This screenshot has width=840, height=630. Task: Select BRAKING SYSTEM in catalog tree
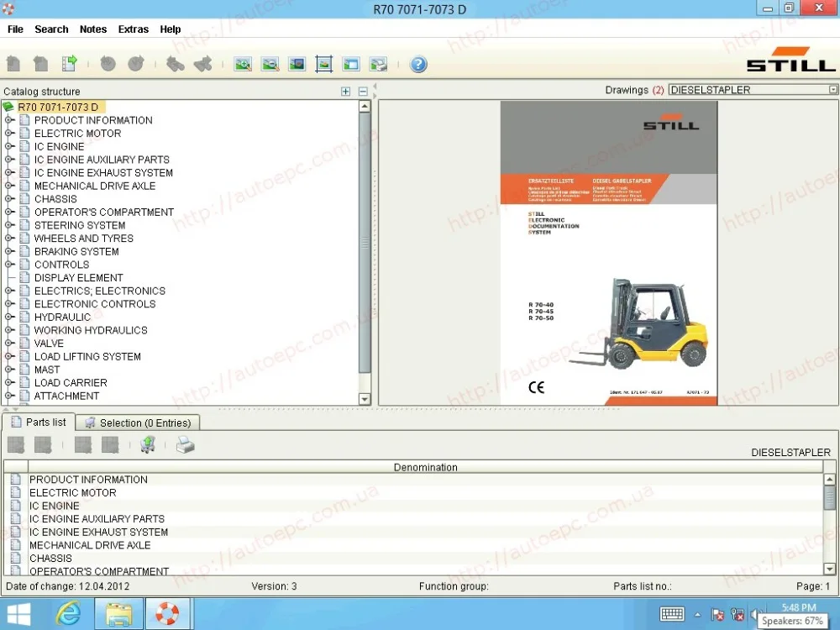coord(76,251)
